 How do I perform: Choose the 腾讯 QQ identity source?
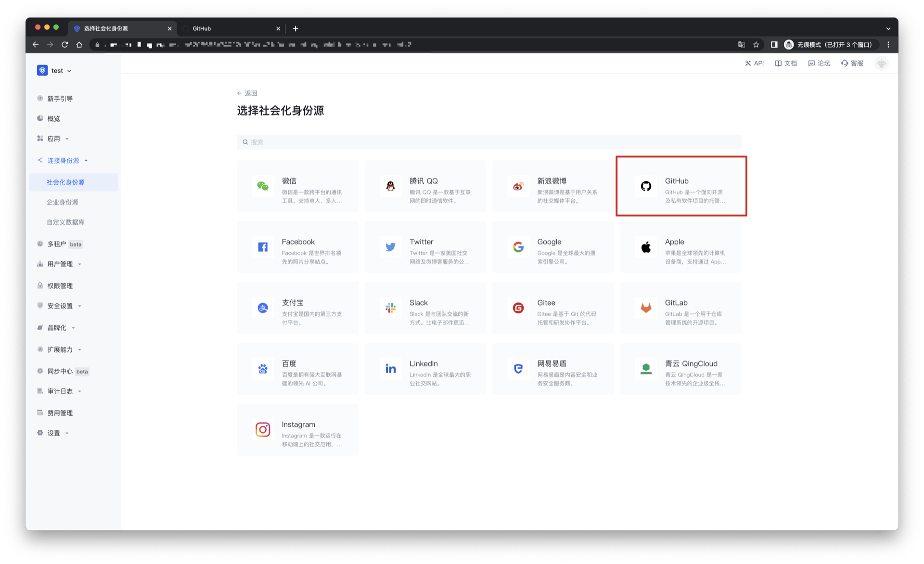point(425,186)
